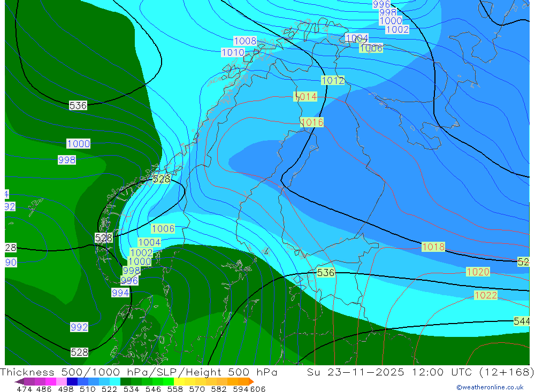This screenshot has height=392, width=535.
Task: Click the '994' isobar label
Action: (120, 293)
